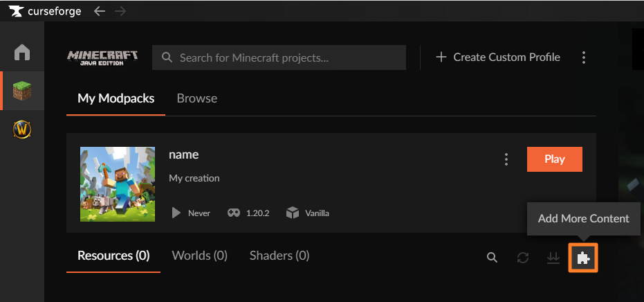Click the CurseForge anvil logo

coord(17,11)
